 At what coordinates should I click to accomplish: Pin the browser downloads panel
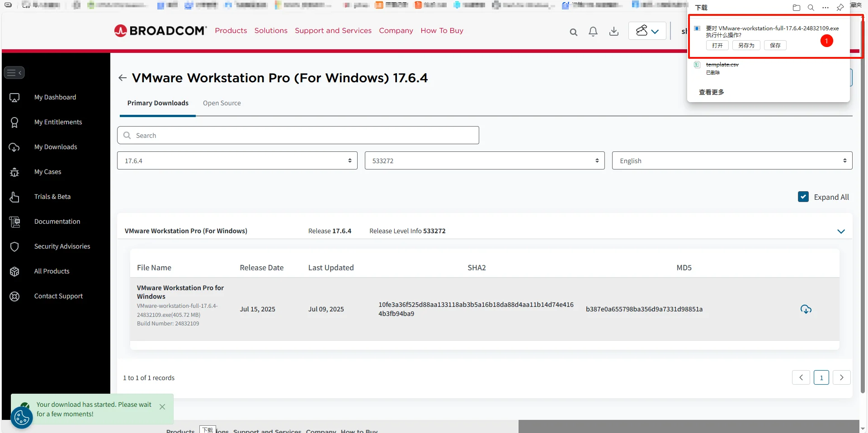(x=840, y=7)
